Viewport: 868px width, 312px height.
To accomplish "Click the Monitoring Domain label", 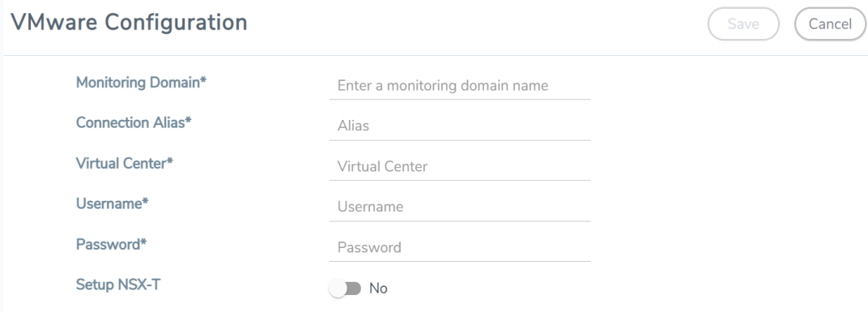I will [141, 82].
